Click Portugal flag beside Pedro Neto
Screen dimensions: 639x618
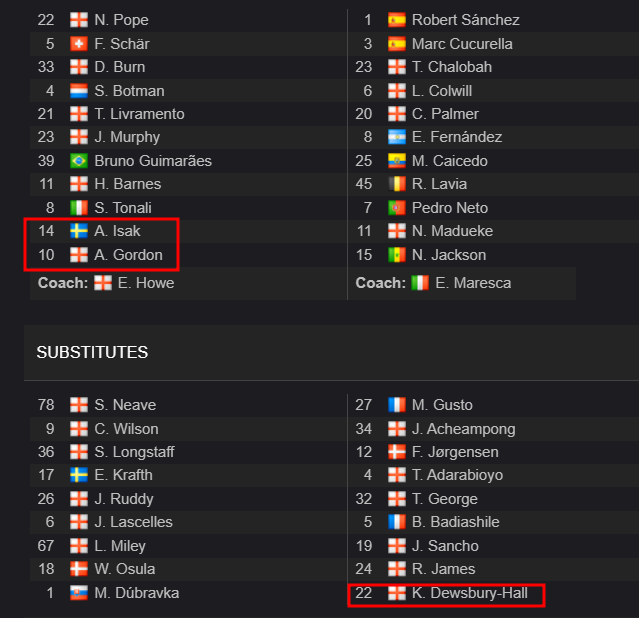[397, 207]
